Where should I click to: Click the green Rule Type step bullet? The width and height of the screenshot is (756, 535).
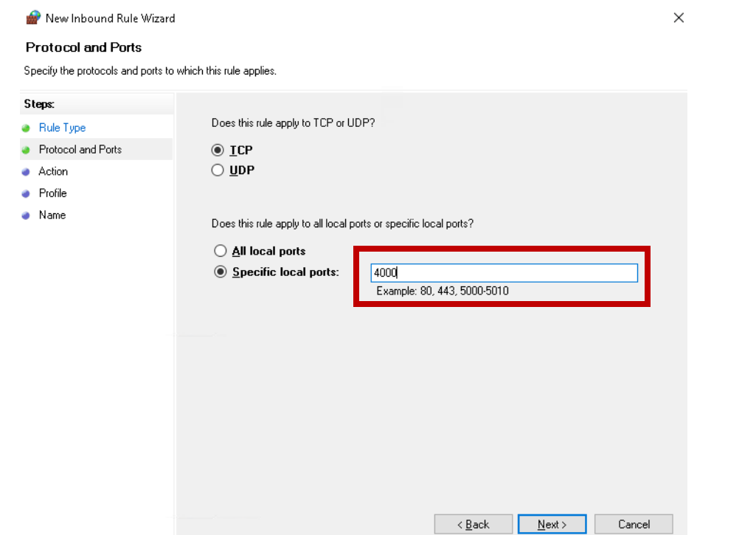[x=26, y=128]
